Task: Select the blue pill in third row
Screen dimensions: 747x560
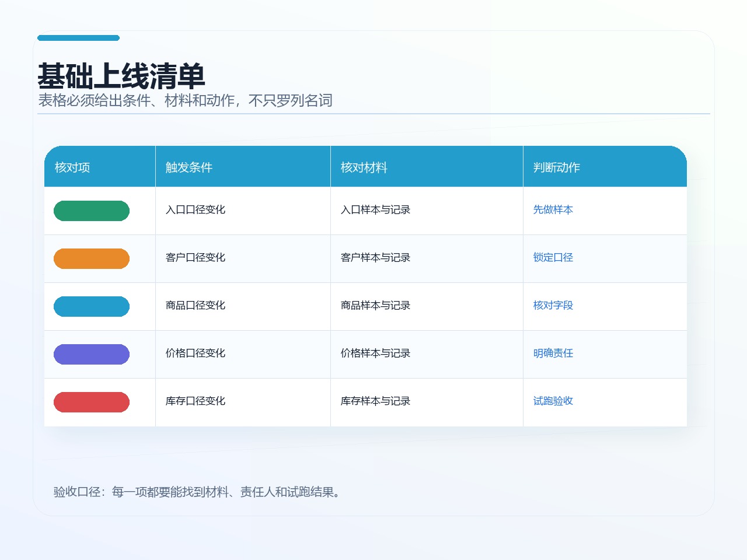Action: point(92,306)
